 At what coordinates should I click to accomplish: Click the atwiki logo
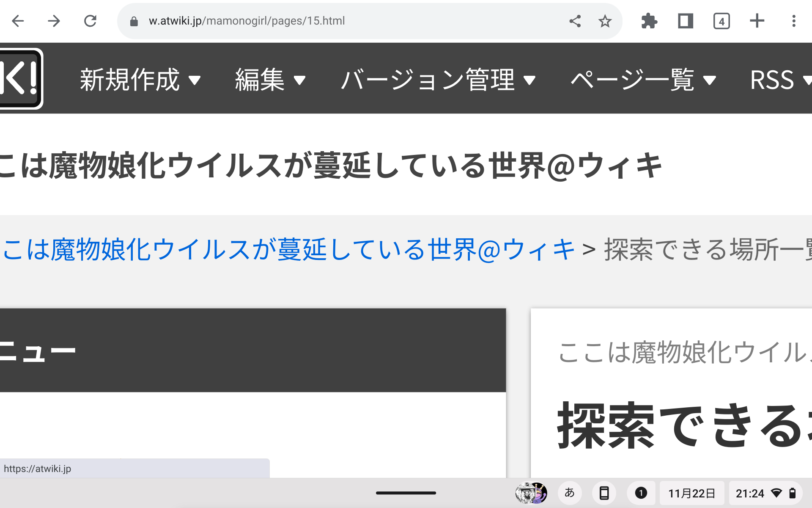[20, 79]
